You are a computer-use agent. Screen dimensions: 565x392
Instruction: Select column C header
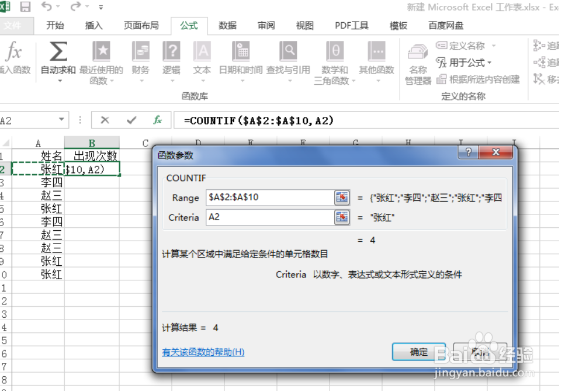click(145, 143)
